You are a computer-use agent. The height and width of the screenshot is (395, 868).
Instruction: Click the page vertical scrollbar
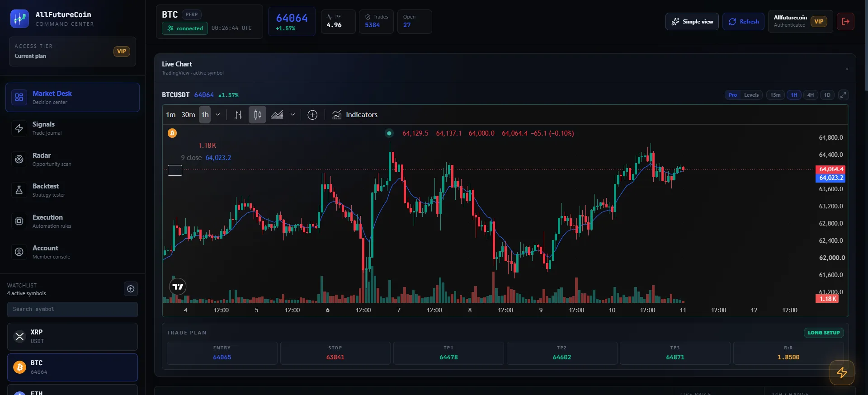pos(866,45)
